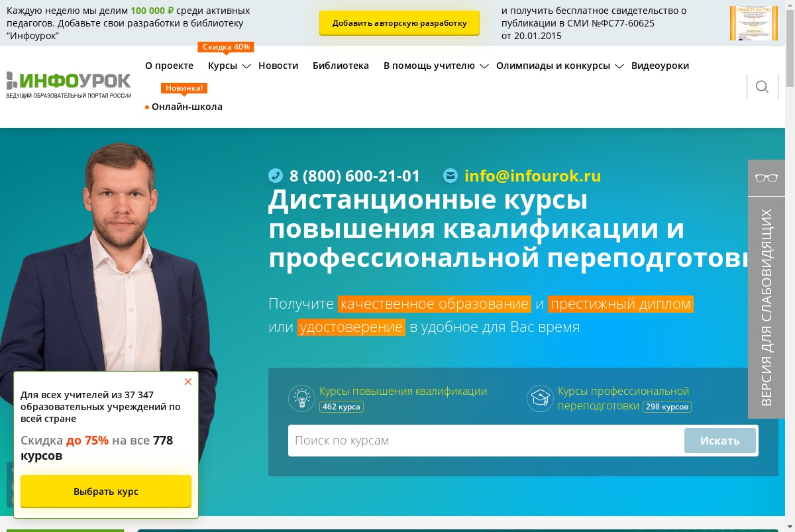Click the lightbulb icon for qualification courses
795x532 pixels.
[301, 398]
